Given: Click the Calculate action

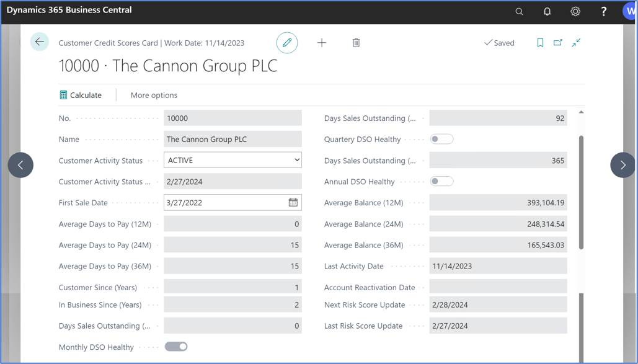Looking at the screenshot, I should [x=81, y=95].
